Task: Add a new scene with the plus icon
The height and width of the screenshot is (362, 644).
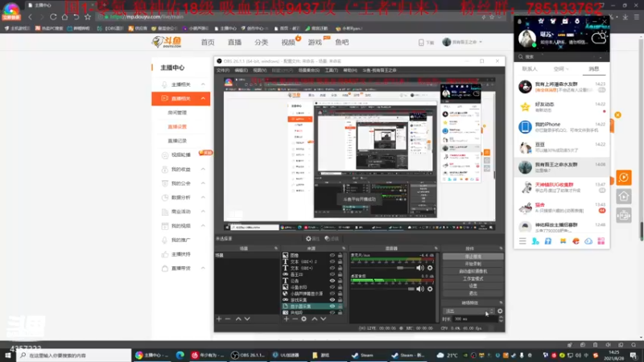Action: [x=219, y=319]
